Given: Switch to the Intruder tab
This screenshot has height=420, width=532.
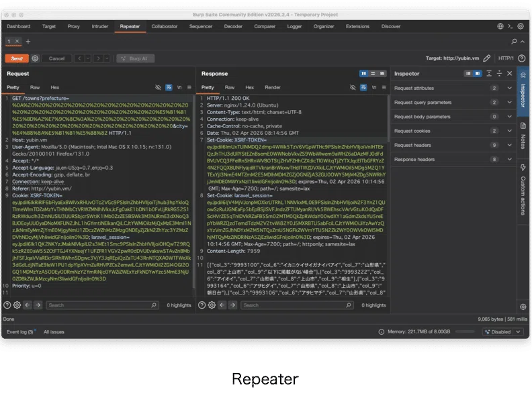Looking at the screenshot, I should pos(99,26).
